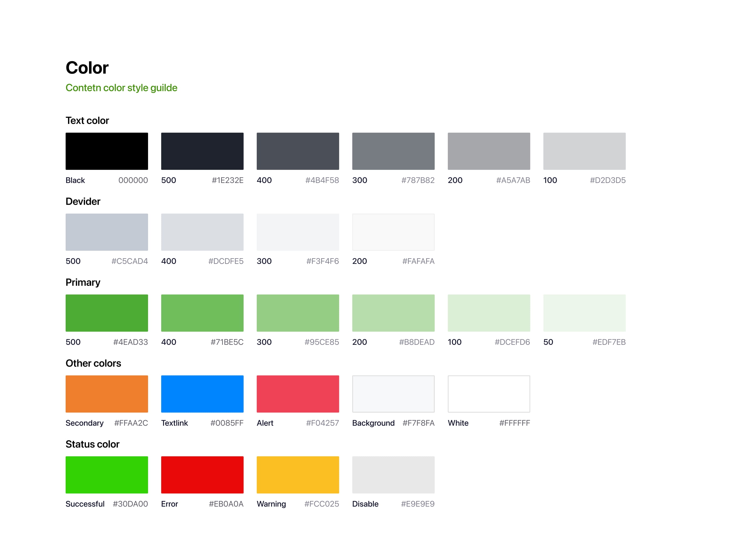Select the hex value #4EAD33
The image size is (747, 560).
(x=131, y=342)
